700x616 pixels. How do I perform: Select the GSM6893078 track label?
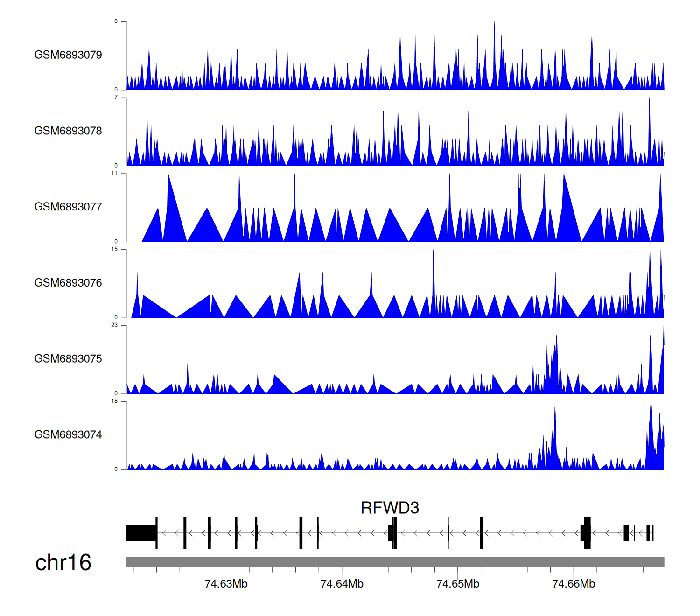[68, 131]
